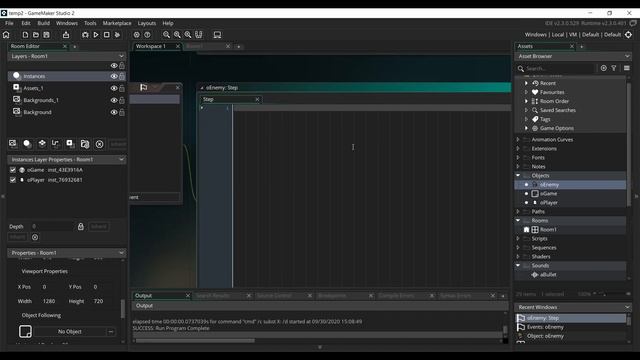Click the dock-layout monitor toolbar icon

(x=218, y=35)
